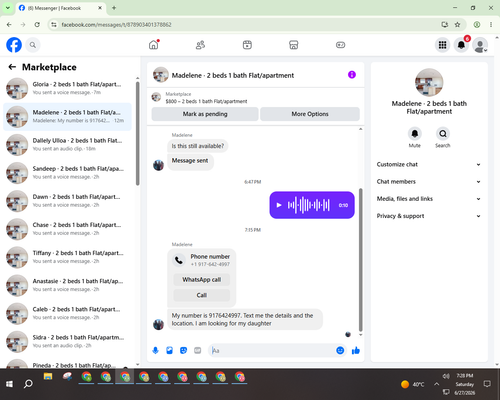
Task: Expand the Chat members section
Action: click(x=429, y=182)
